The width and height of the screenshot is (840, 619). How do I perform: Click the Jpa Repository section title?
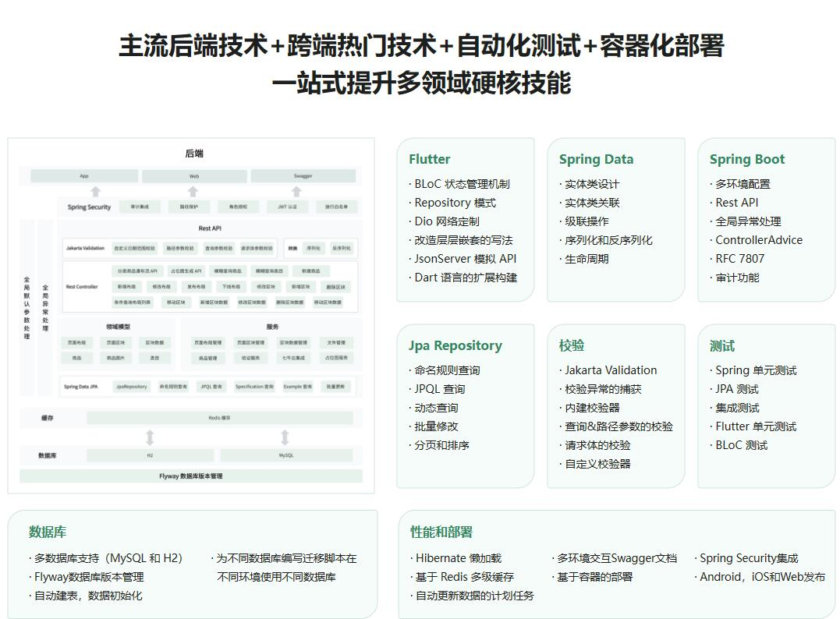(455, 345)
